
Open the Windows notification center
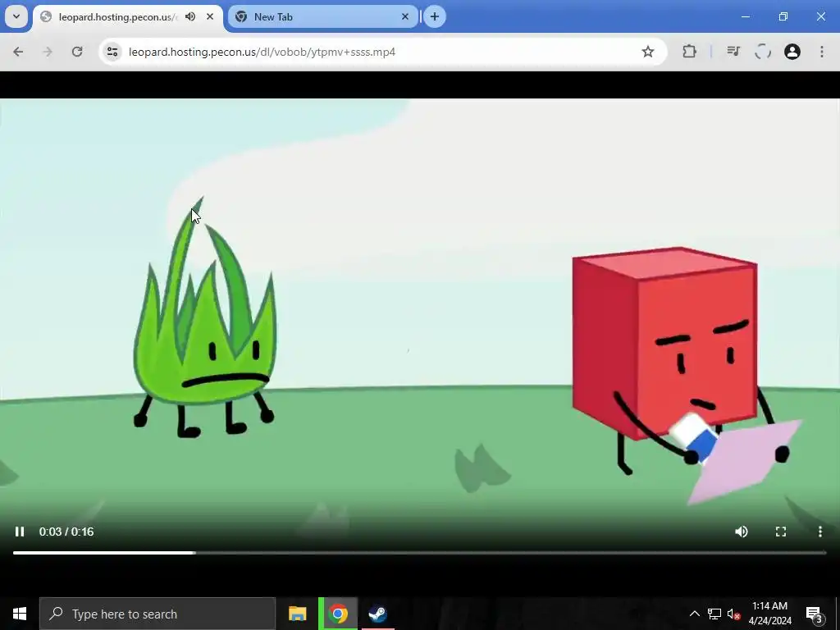point(815,614)
